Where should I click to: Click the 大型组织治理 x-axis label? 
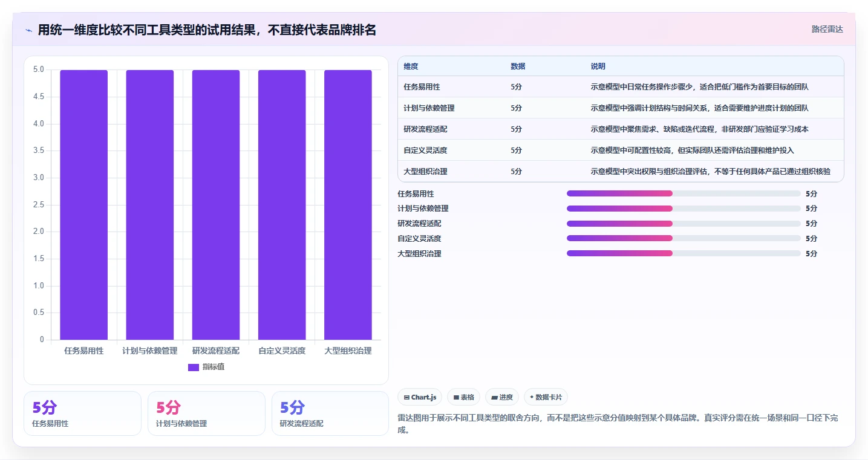pos(348,351)
